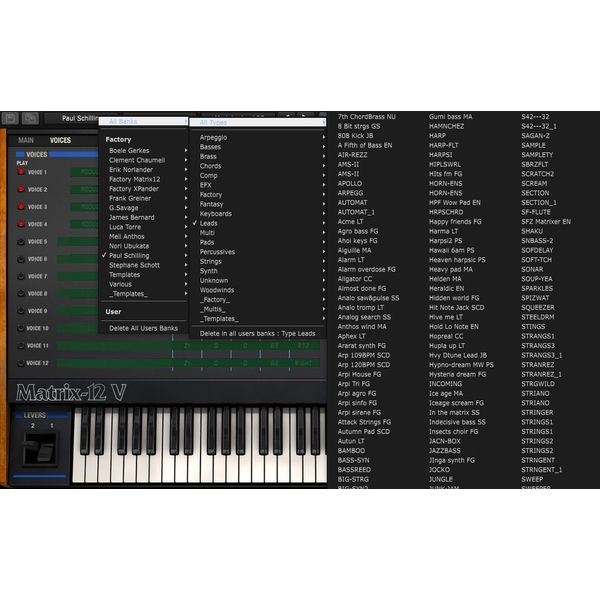Expand Erik Norlander bank submenu
Screen dimensions: 600x600
(x=143, y=170)
